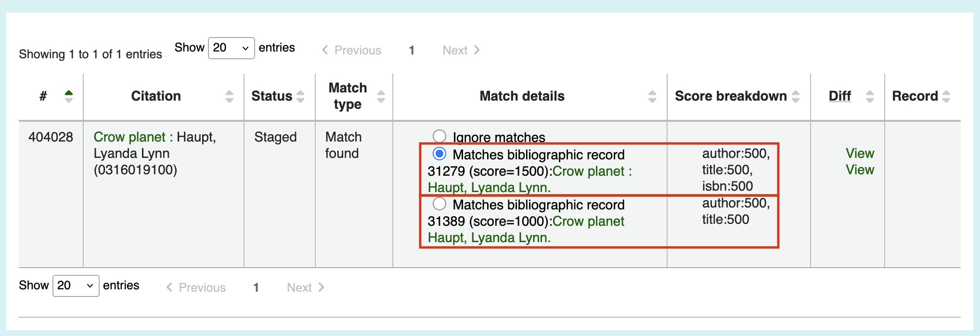Sort by the # column arrow icon
The width and height of the screenshot is (980, 336).
pyautogui.click(x=69, y=96)
